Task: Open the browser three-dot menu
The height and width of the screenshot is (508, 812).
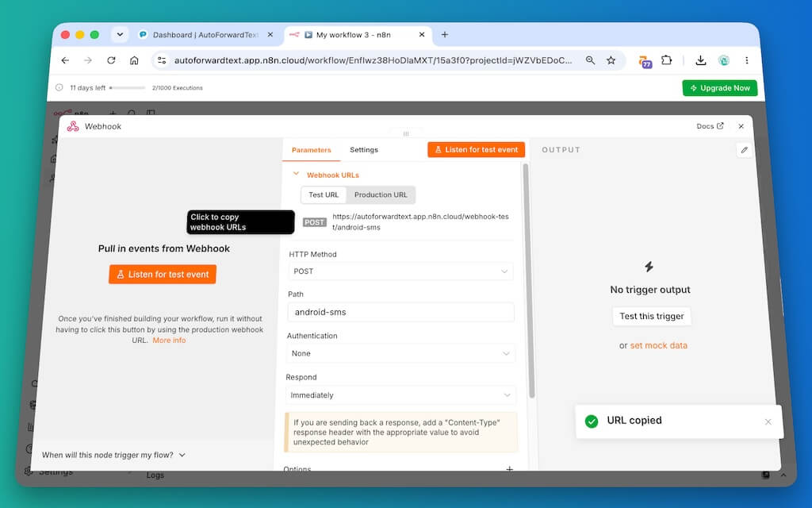Action: click(x=747, y=60)
